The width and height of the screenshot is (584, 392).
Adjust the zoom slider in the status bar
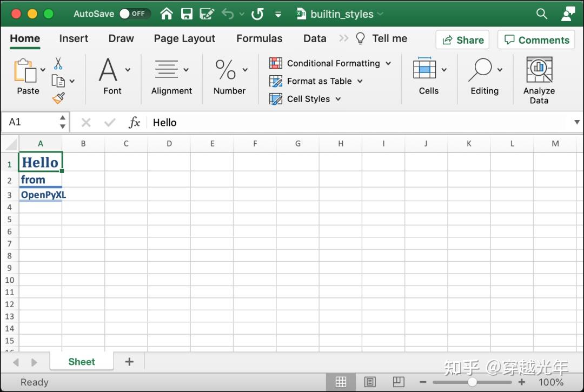tap(472, 382)
